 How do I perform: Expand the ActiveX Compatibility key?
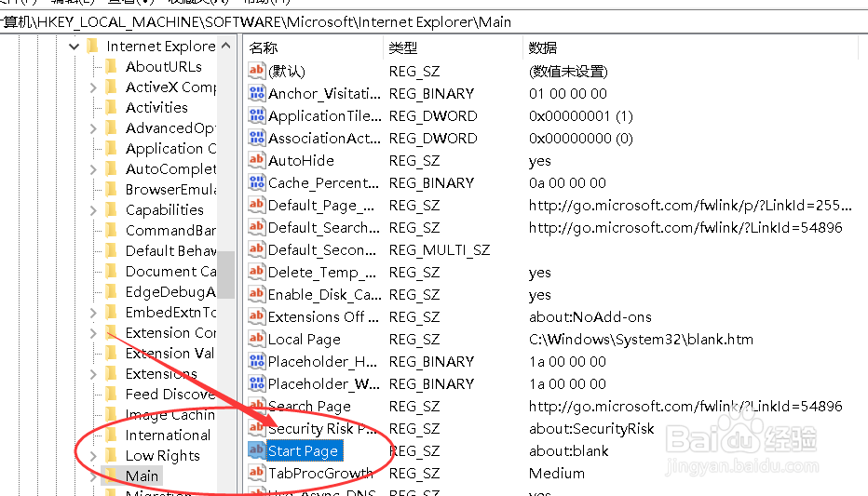[93, 87]
